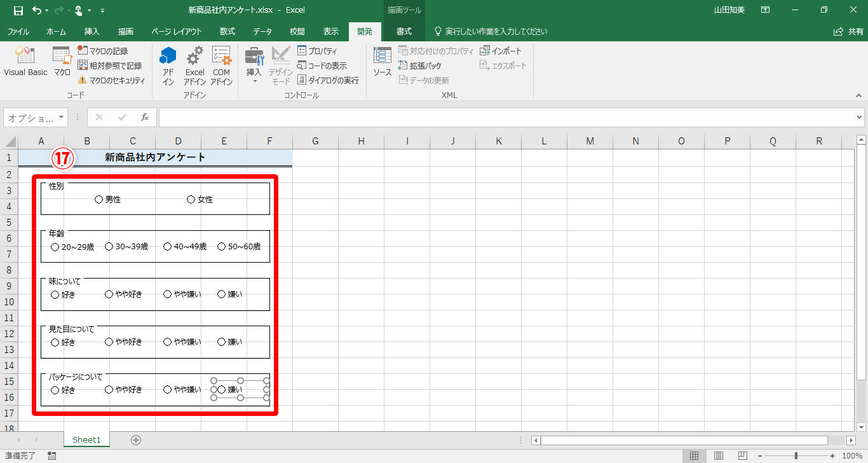Open the Visual Basic editor
The image size is (868, 463).
(25, 62)
